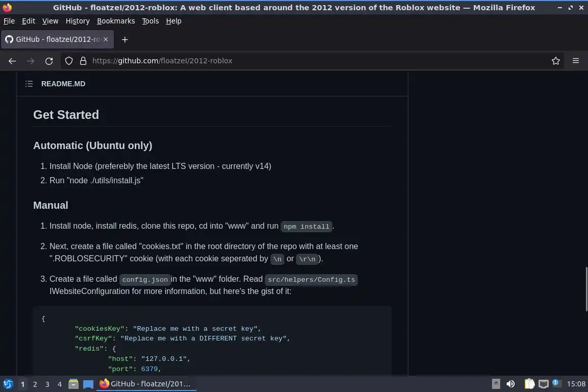Open the File menu
Viewport: 588px width, 392px height.
[x=9, y=21]
